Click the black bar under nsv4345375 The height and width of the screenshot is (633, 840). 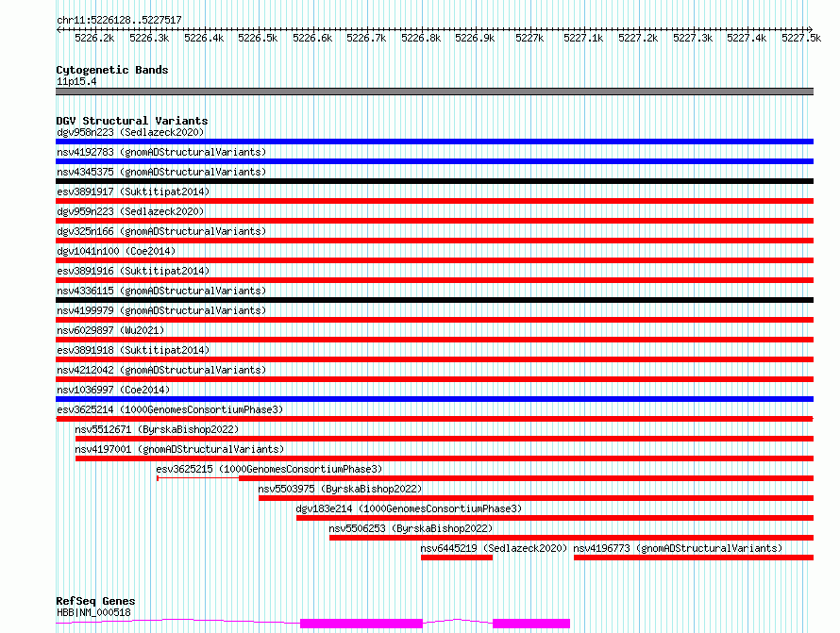[434, 181]
